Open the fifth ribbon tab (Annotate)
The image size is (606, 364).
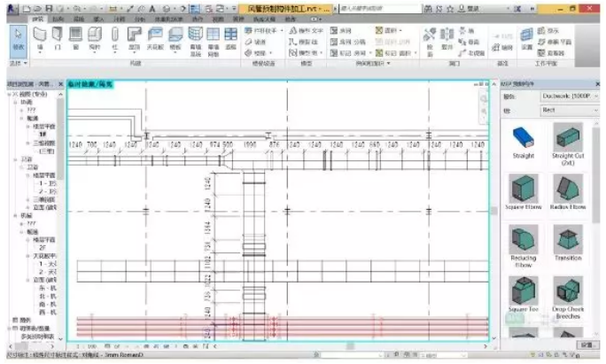click(x=120, y=19)
